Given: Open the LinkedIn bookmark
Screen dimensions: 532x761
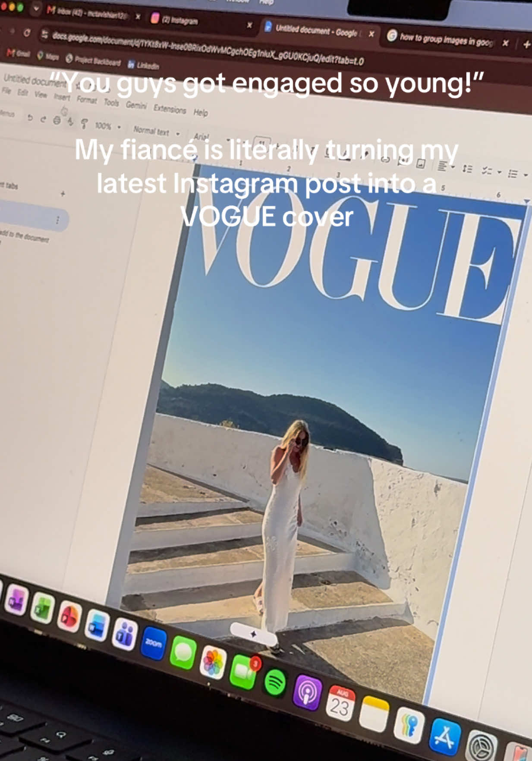Looking at the screenshot, I should [144, 66].
